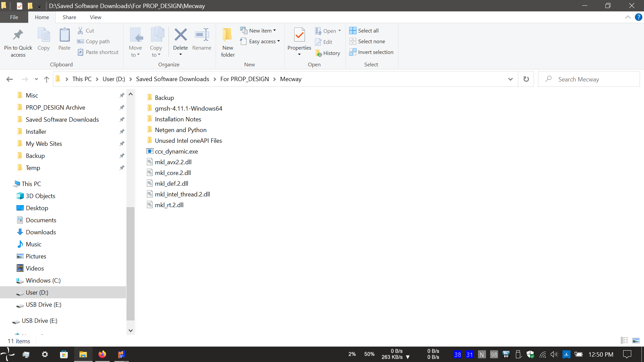Open PROP_DESIGN Archive in Quick access

(55, 107)
